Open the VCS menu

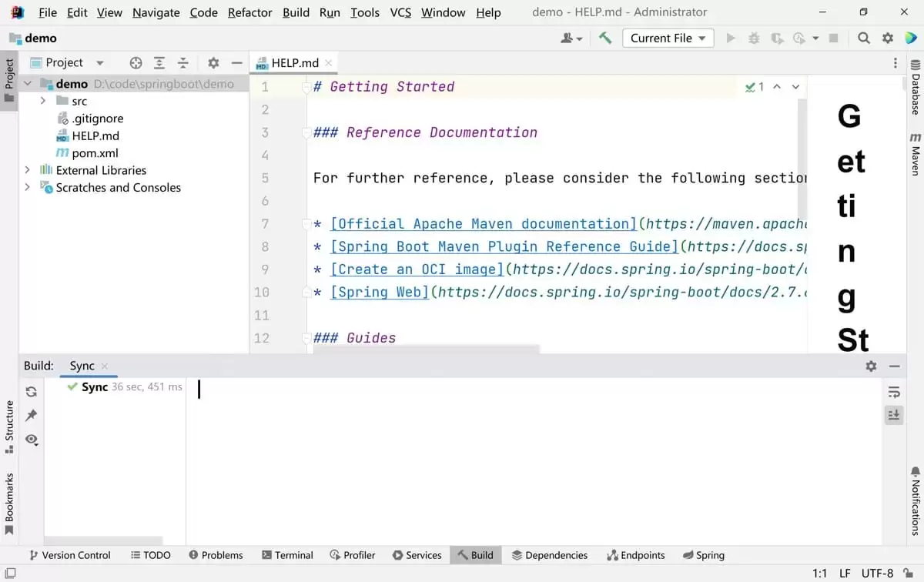click(x=400, y=12)
